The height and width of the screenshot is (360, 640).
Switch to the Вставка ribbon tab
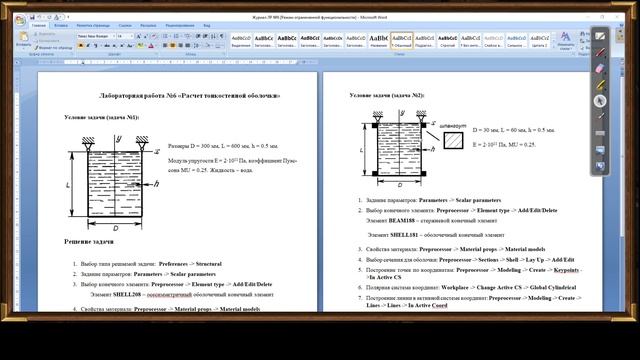pos(61,26)
